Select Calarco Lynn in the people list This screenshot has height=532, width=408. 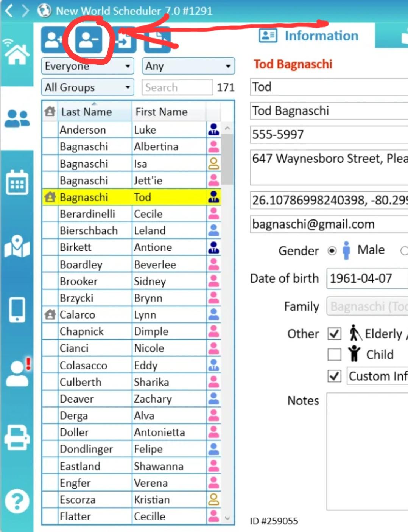tap(114, 315)
